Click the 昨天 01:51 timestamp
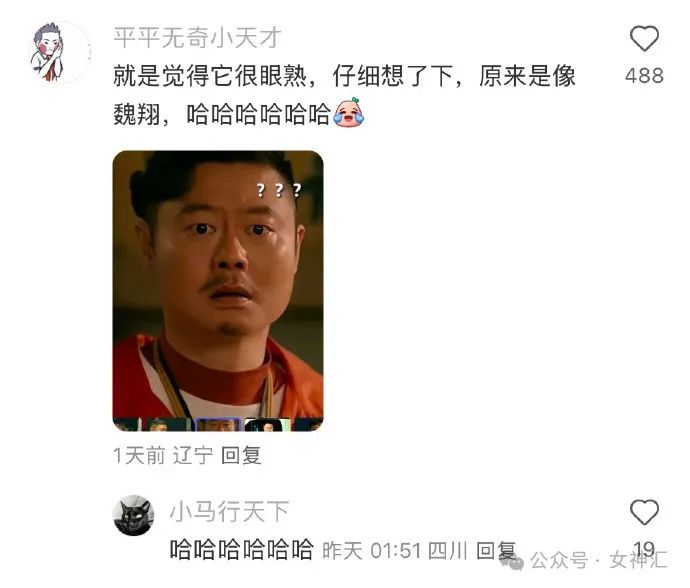Image resolution: width=690 pixels, height=588 pixels. click(x=372, y=551)
